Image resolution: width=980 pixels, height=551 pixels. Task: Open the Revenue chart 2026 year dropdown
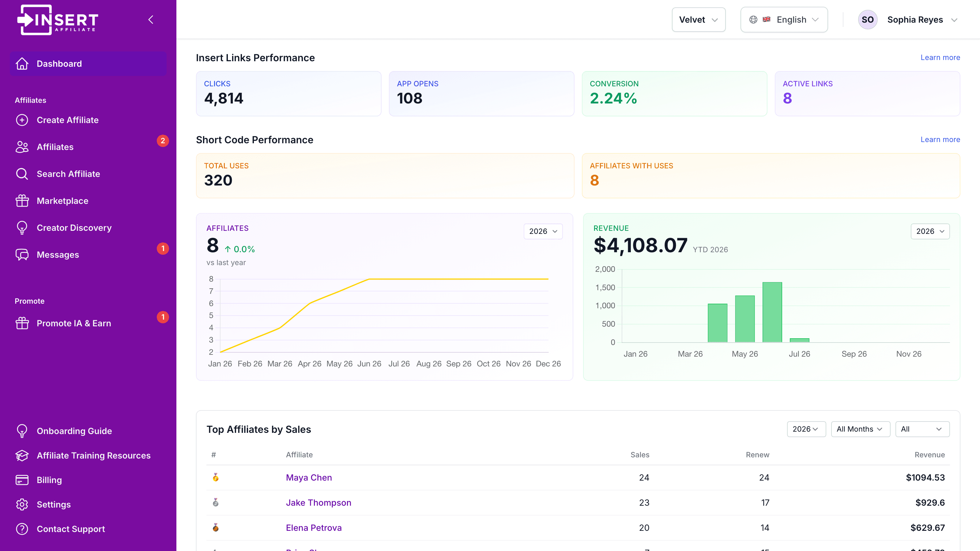click(x=930, y=231)
